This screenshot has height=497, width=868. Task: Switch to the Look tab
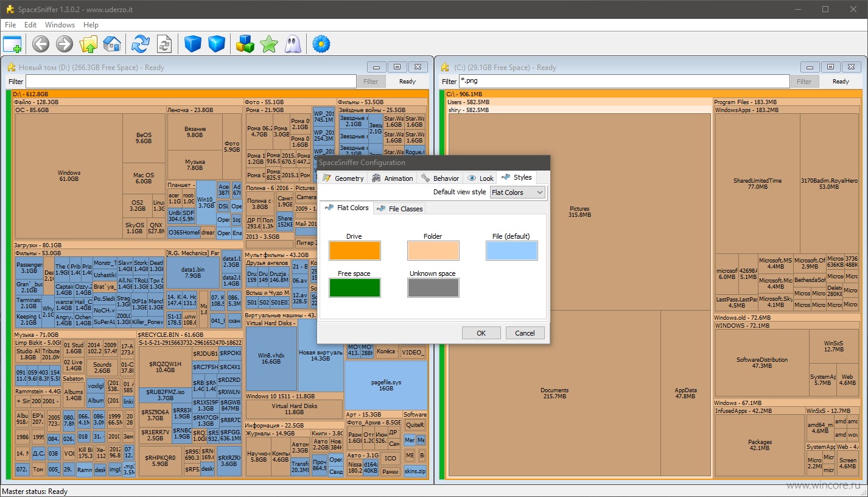click(480, 178)
